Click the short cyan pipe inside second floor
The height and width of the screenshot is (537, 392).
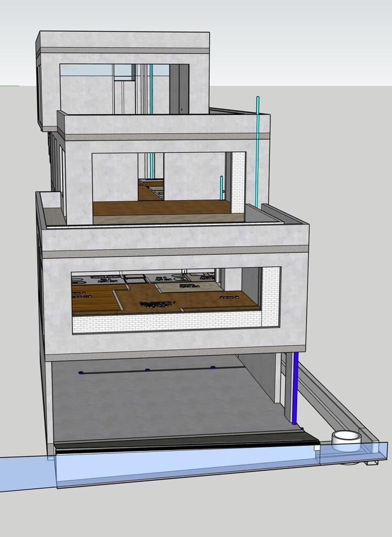(222, 187)
